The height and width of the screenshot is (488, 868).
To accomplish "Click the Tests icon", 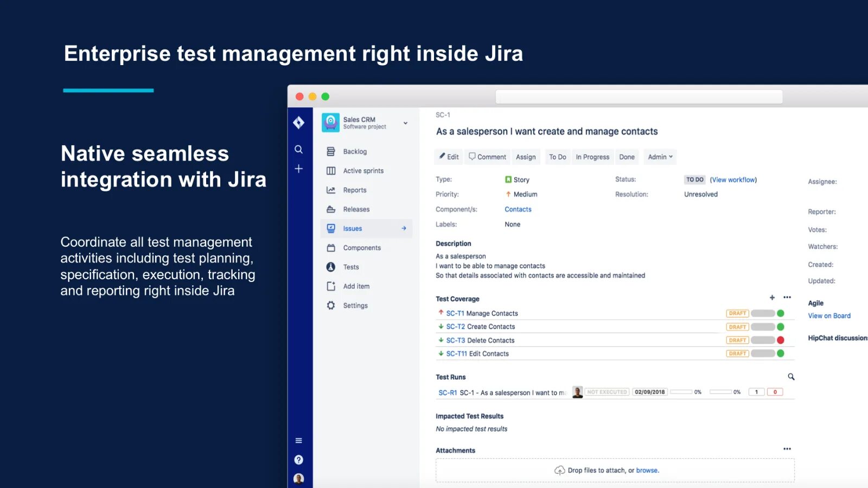I will 331,267.
